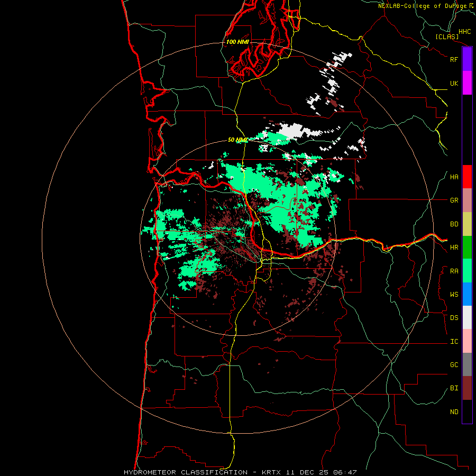Image resolution: width=476 pixels, height=476 pixels.
Task: Click the RF purple legend color swatch
Action: click(x=467, y=59)
